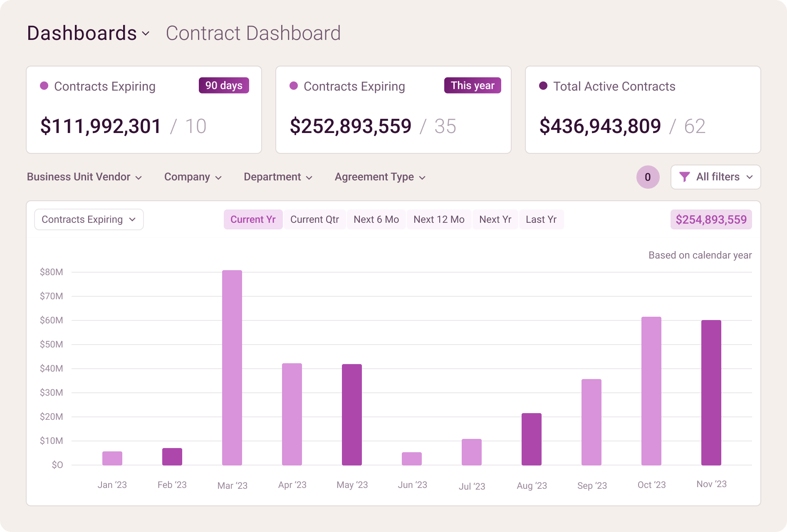The image size is (787, 532).
Task: Click the This year badge
Action: pos(473,86)
